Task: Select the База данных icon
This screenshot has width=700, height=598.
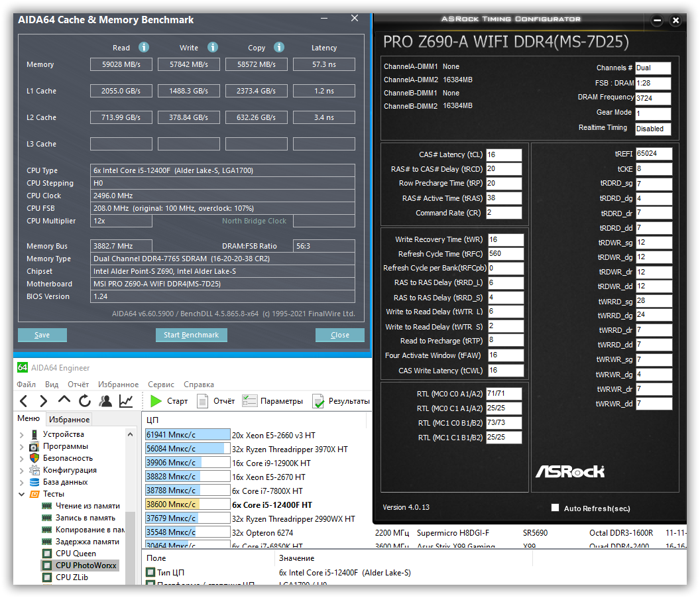Action: [x=34, y=482]
